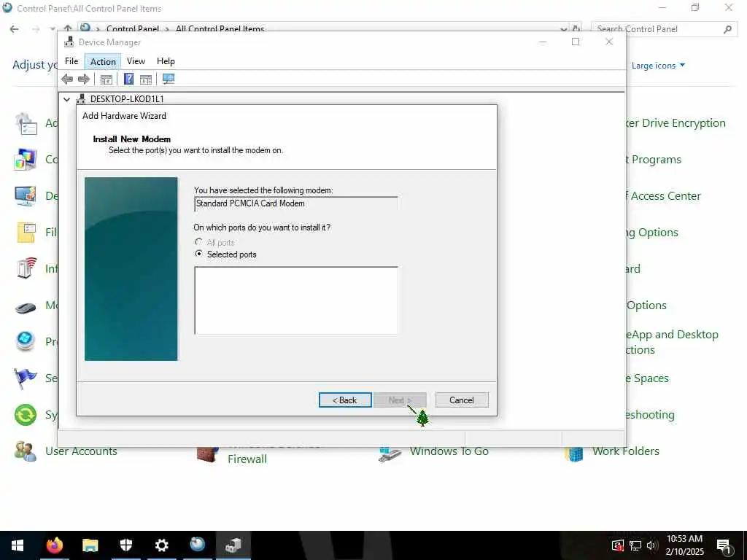Viewport: 747px width, 560px height.
Task: Click the Forward arrow in Device Manager toolbar
Action: [x=84, y=79]
